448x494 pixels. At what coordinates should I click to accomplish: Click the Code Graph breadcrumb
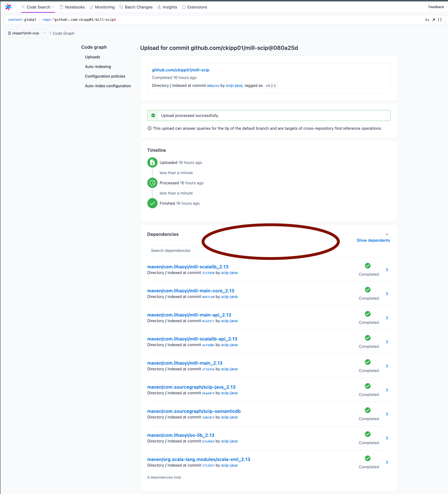tap(63, 33)
